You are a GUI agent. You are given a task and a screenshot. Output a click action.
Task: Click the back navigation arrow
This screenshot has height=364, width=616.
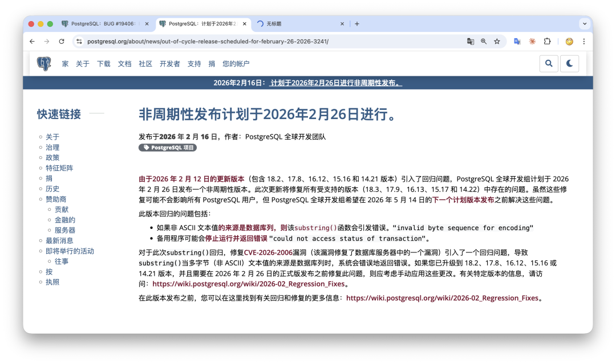click(32, 41)
